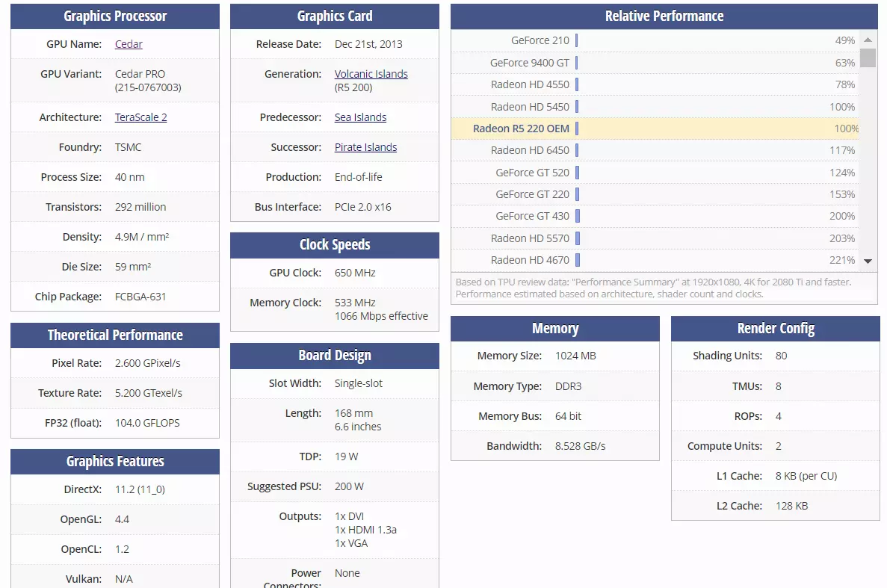Click the 117% value for Radeon HD 6450
887x588 pixels.
(841, 150)
